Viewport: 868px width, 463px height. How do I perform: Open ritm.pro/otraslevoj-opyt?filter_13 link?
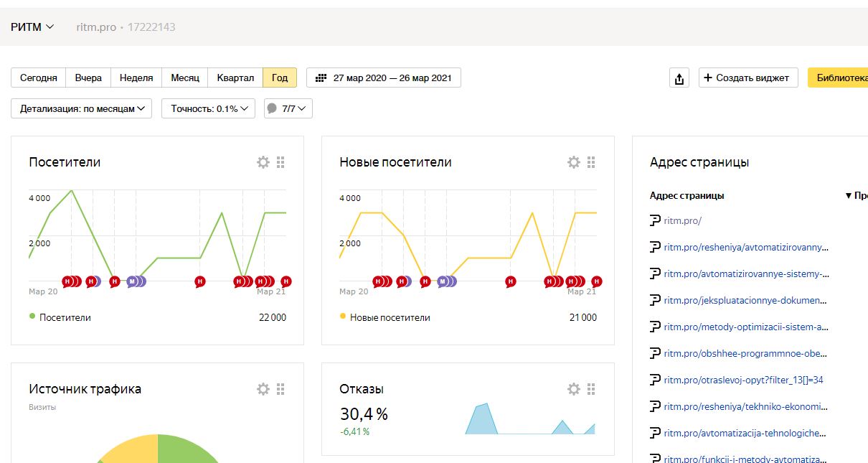coord(743,380)
